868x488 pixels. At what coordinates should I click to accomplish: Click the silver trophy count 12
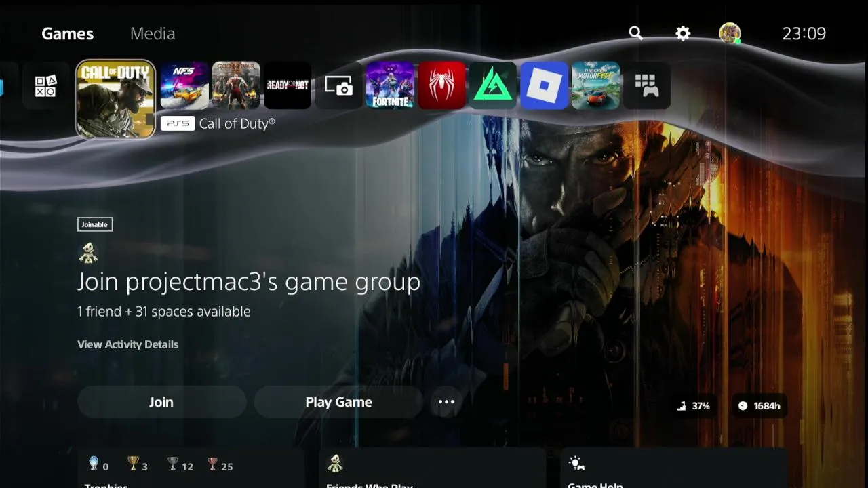(180, 466)
